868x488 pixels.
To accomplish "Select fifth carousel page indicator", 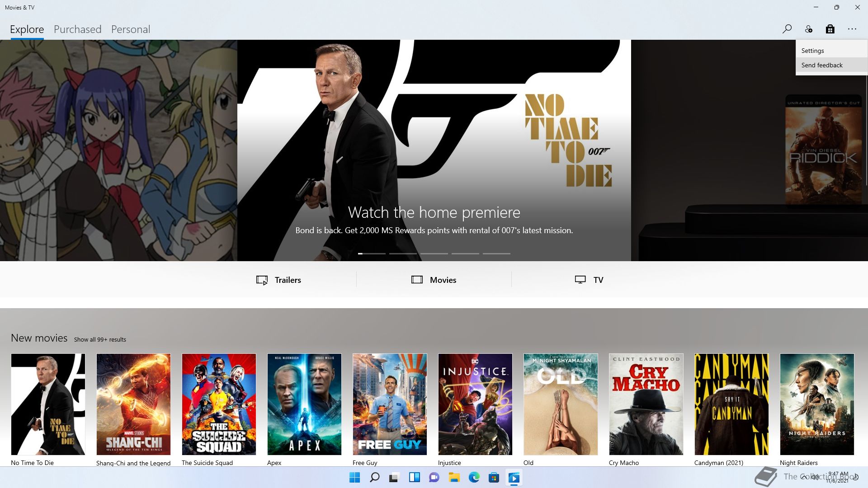I will tap(496, 253).
